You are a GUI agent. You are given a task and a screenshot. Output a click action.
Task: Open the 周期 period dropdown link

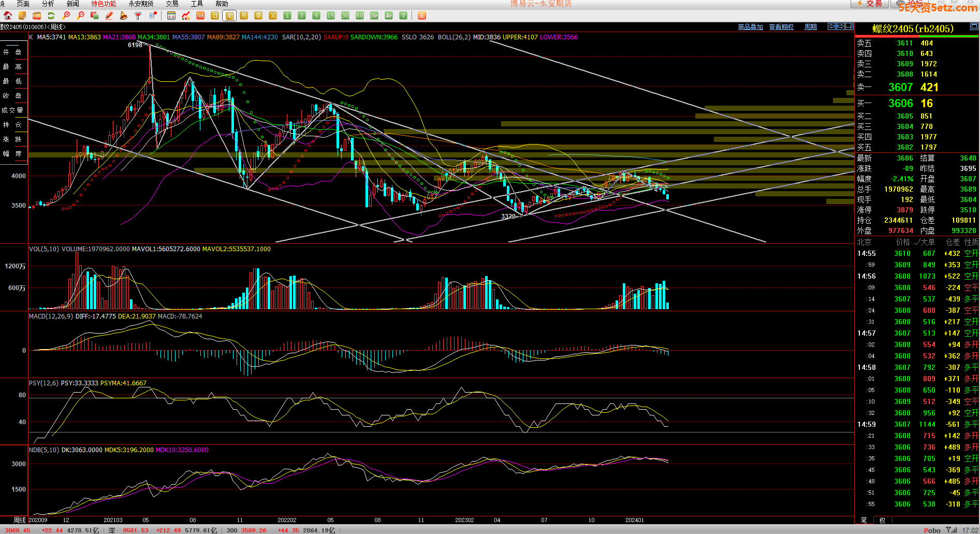click(811, 27)
